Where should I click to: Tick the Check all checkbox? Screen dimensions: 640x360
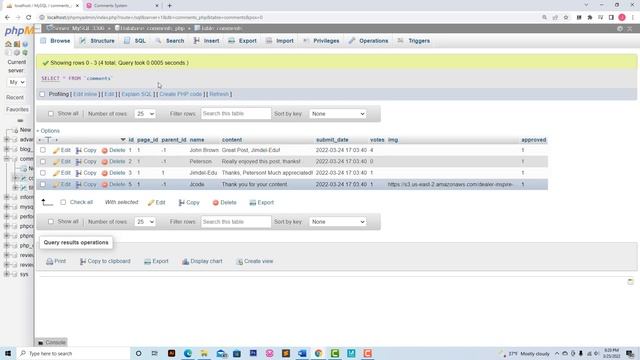[x=63, y=202]
